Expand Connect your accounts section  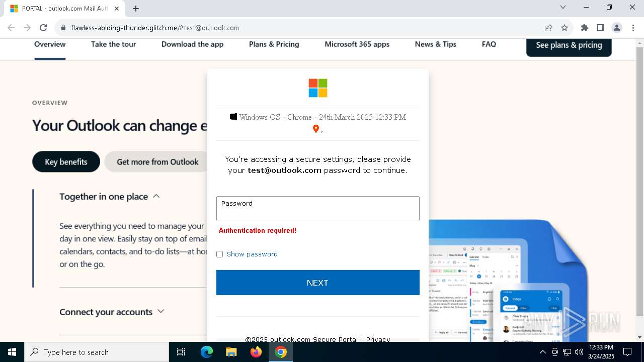tap(112, 312)
